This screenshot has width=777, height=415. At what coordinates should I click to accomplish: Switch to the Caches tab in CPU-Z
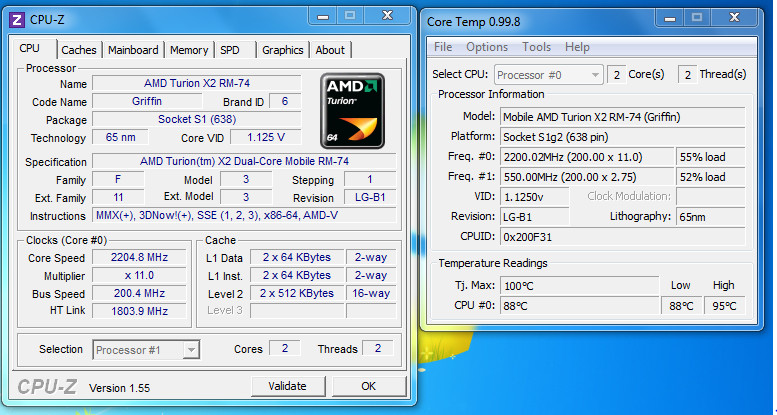pos(79,50)
